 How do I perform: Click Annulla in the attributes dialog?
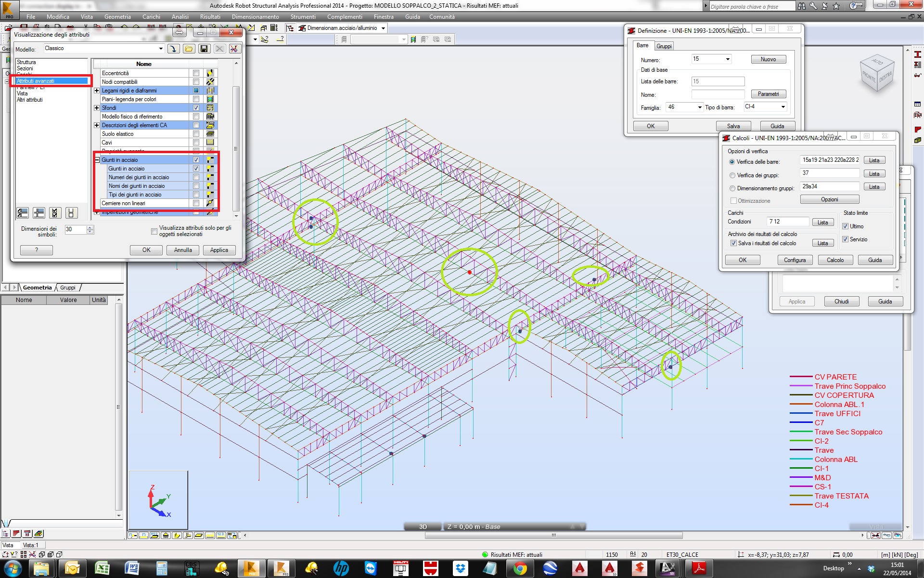pyautogui.click(x=183, y=250)
